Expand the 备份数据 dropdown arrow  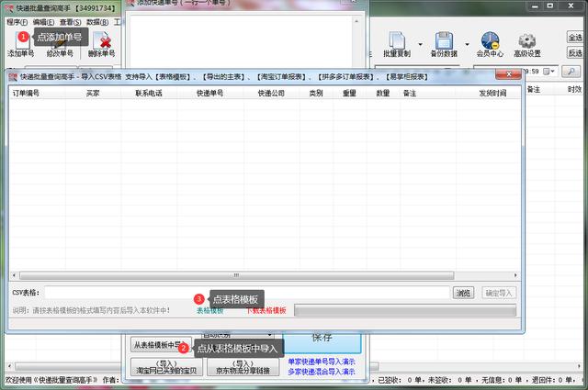point(468,44)
